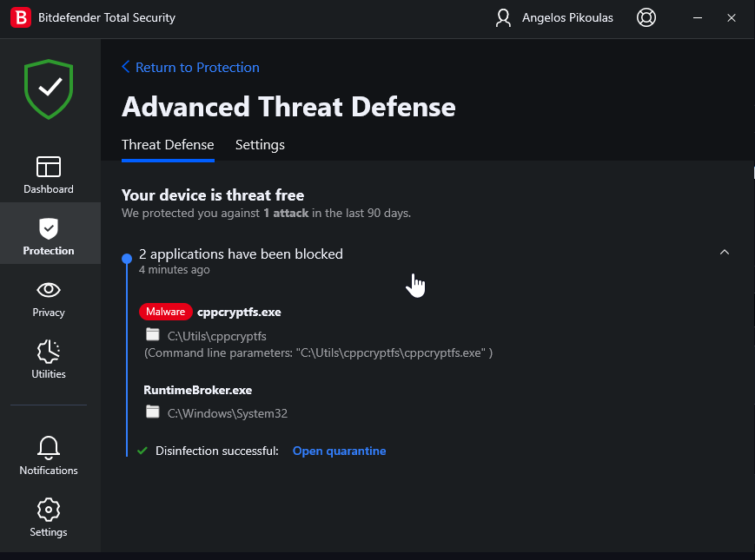Click folder icon next to C:\Windows\System32
Image resolution: width=755 pixels, height=560 pixels.
coord(153,412)
